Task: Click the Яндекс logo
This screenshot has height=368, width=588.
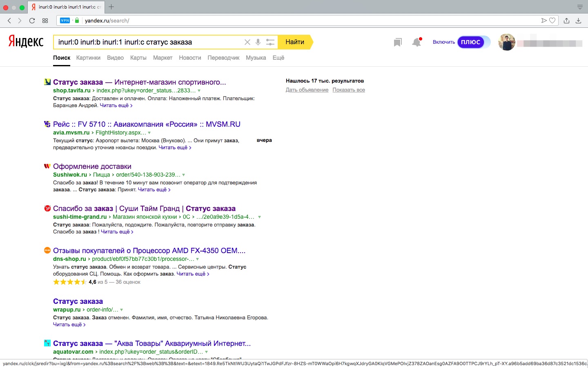Action: [26, 42]
